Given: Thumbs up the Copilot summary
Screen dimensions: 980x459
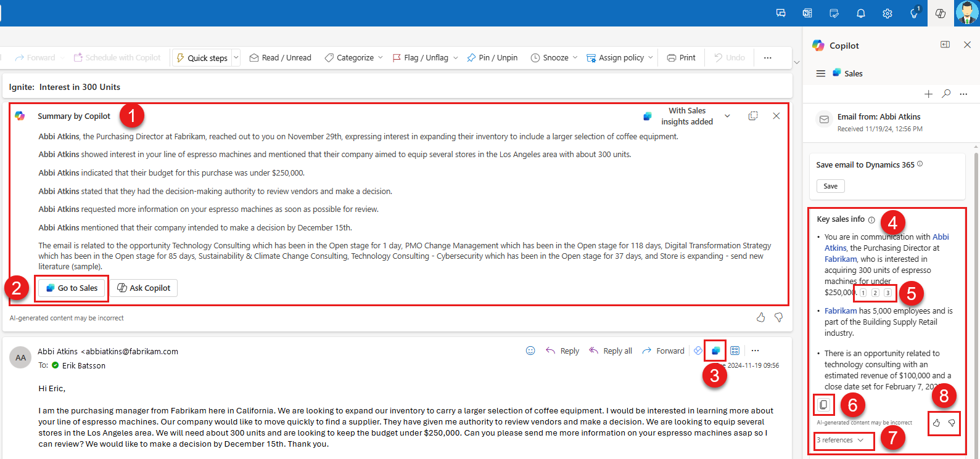Looking at the screenshot, I should [x=761, y=317].
